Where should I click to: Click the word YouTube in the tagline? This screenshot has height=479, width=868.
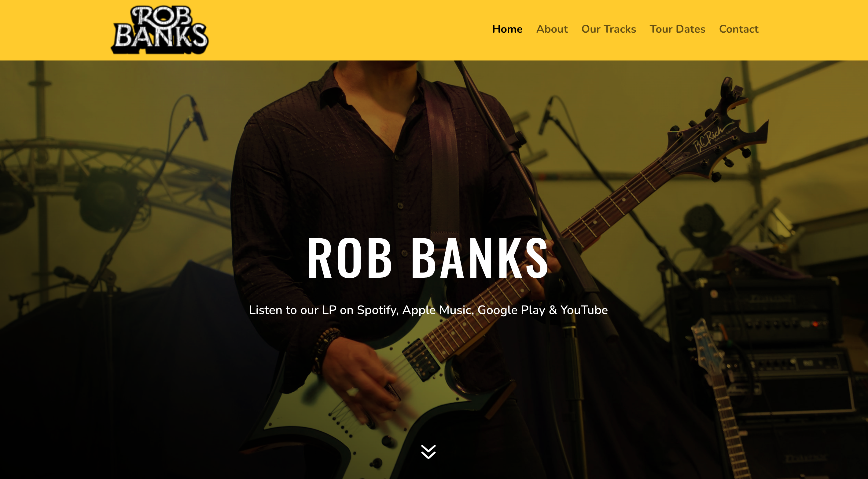[584, 310]
